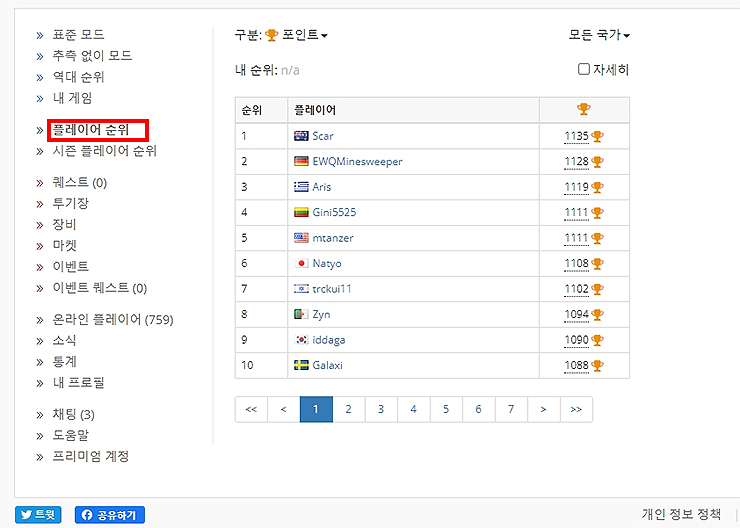Open player mtanzer's profile
The width and height of the screenshot is (740, 528).
point(333,238)
